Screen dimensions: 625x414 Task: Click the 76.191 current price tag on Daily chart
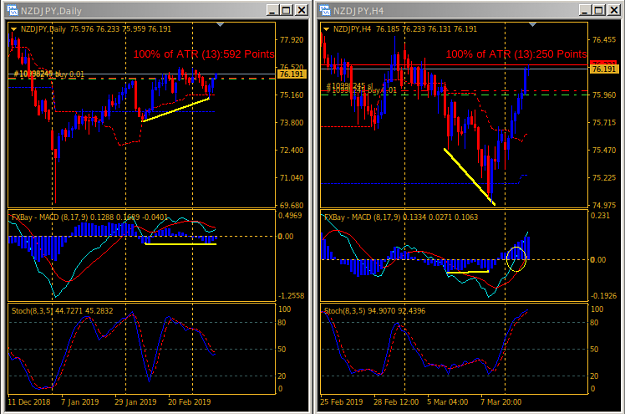tap(292, 74)
